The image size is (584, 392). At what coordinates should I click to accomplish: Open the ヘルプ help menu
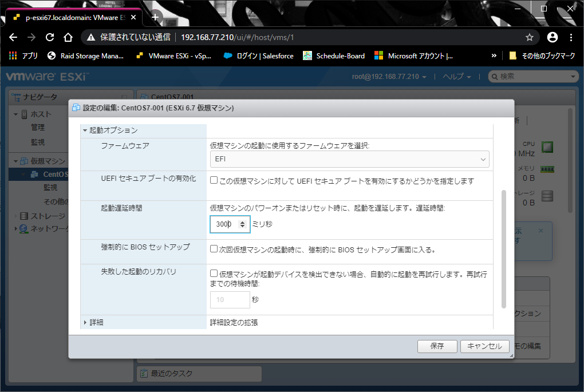pyautogui.click(x=457, y=77)
